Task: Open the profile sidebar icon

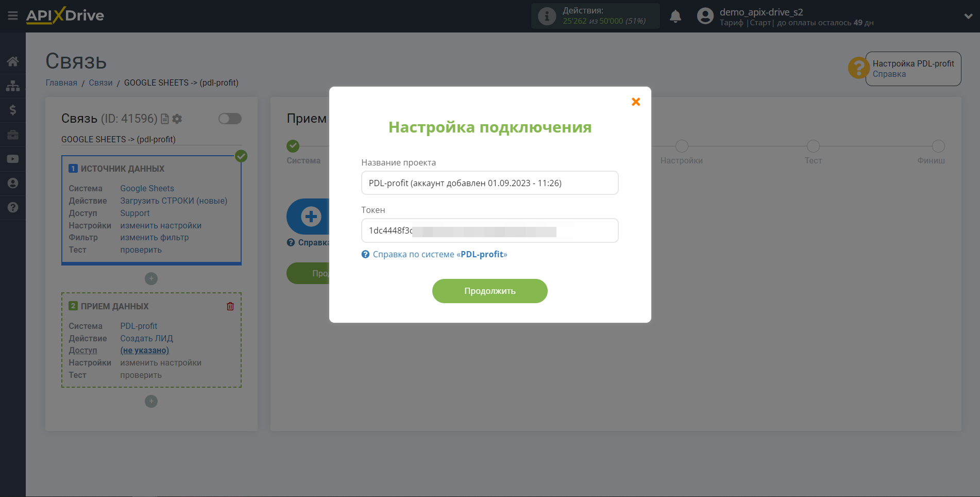Action: click(x=13, y=183)
